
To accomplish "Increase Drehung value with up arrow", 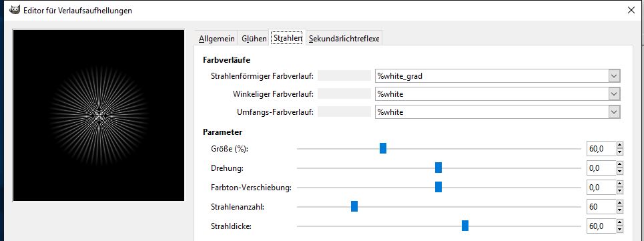I will (x=620, y=164).
